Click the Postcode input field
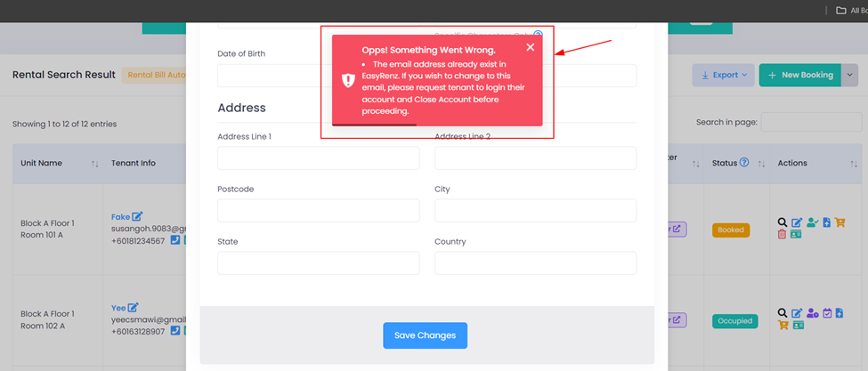The image size is (868, 371). coord(319,211)
